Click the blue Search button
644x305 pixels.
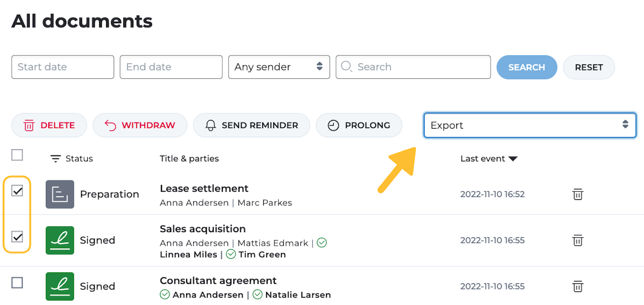pos(526,67)
